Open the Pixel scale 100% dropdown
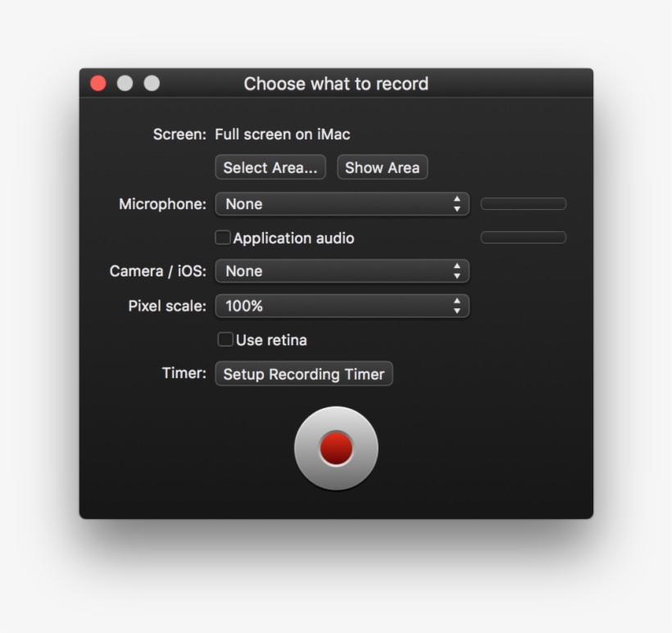The width and height of the screenshot is (672, 633). click(x=341, y=306)
